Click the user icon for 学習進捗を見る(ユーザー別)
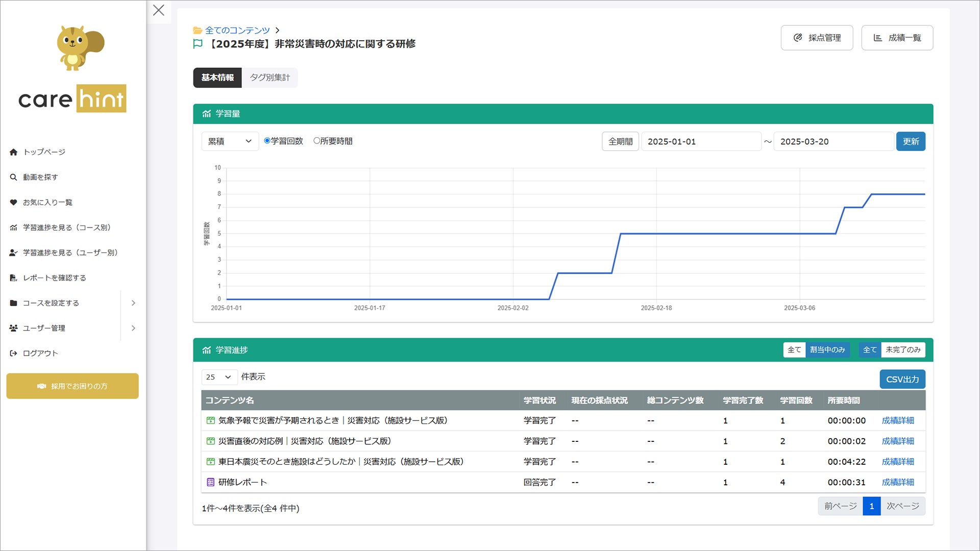980x551 pixels. [x=13, y=253]
